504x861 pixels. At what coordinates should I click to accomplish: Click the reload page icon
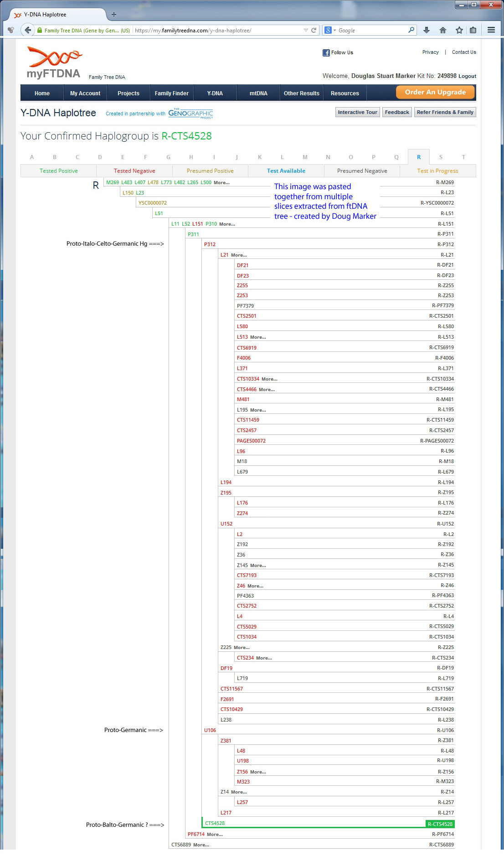pyautogui.click(x=314, y=31)
